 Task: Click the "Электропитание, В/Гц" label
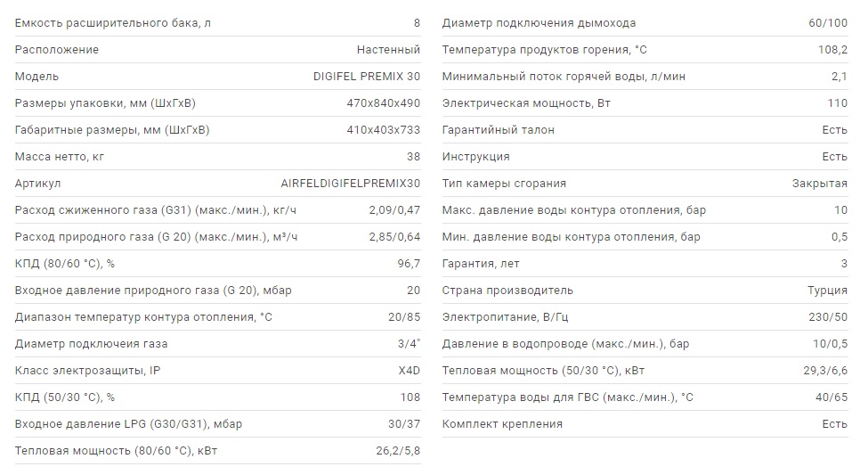click(503, 317)
